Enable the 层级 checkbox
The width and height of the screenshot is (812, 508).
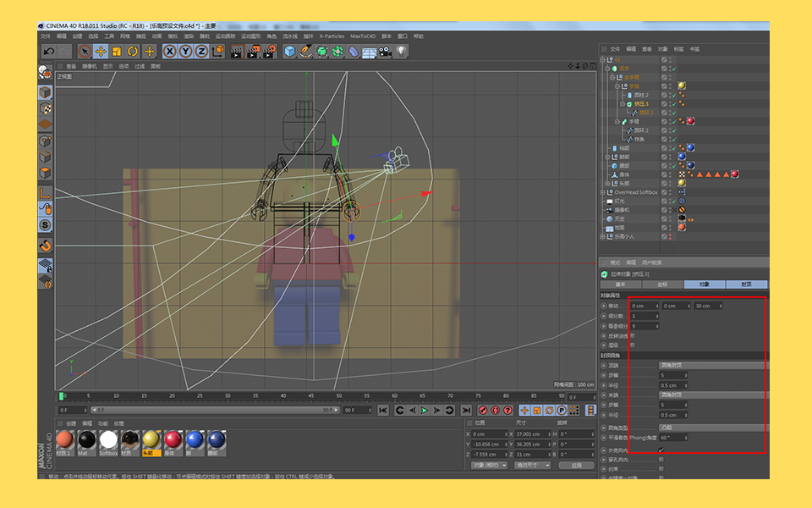click(x=633, y=345)
